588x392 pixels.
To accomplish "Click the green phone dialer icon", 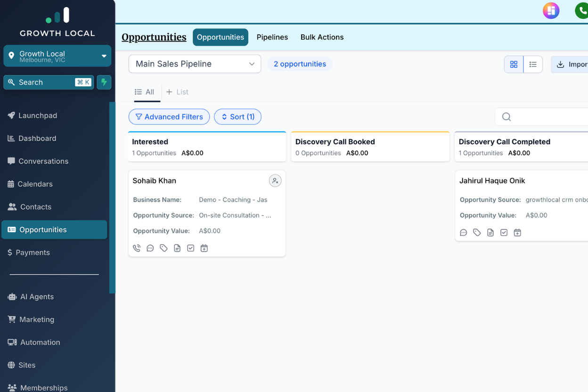I will [x=581, y=10].
